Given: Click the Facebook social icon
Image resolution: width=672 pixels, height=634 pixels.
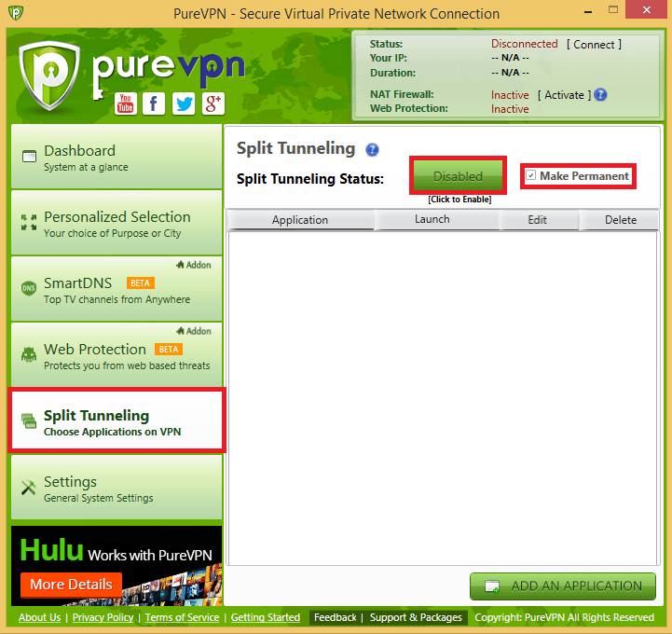Looking at the screenshot, I should (154, 103).
